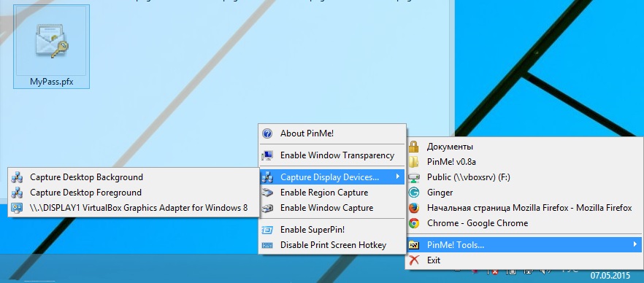
Task: Click the SuperPin icon
Action: point(267,230)
